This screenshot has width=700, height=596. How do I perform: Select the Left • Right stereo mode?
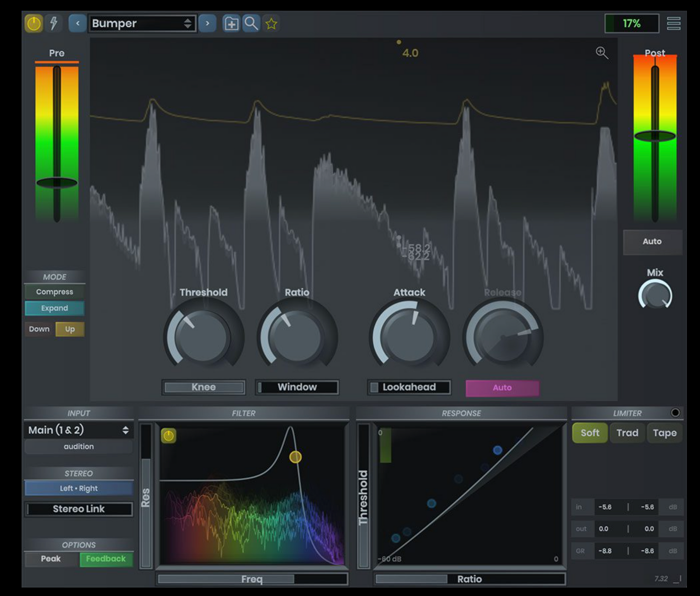pos(78,488)
